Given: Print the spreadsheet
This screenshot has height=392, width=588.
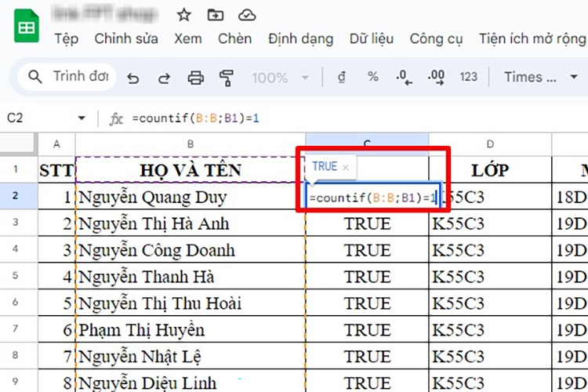Looking at the screenshot, I should (x=196, y=78).
